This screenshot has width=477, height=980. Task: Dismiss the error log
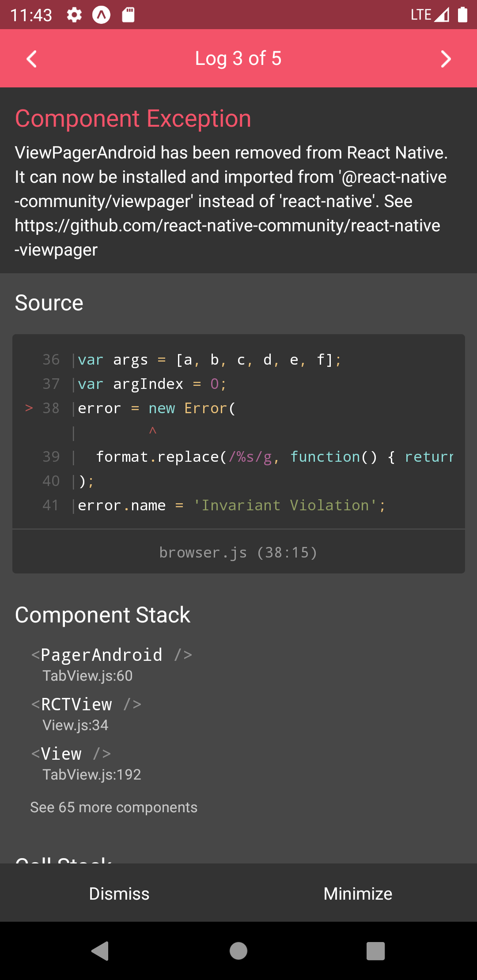pos(119,893)
